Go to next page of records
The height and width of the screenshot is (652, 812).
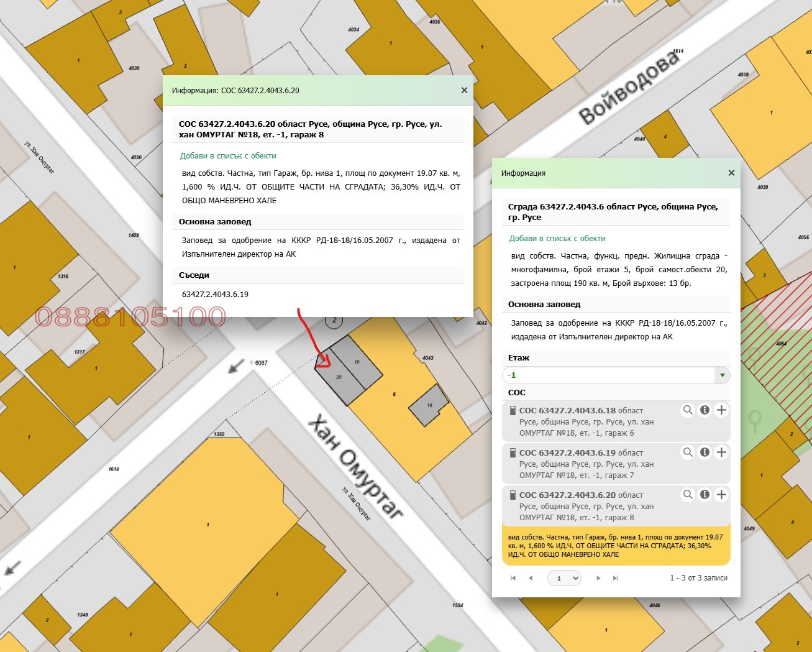pos(598,578)
